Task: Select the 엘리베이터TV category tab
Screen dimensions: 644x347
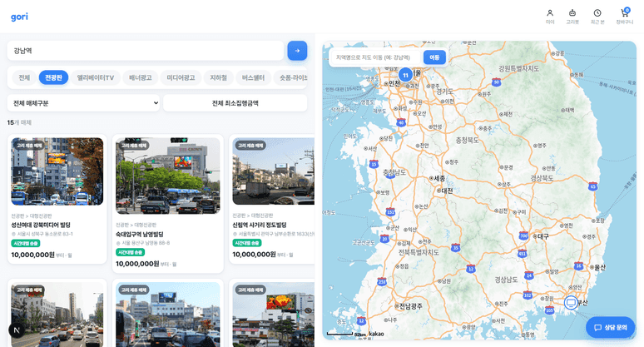Action: 96,77
